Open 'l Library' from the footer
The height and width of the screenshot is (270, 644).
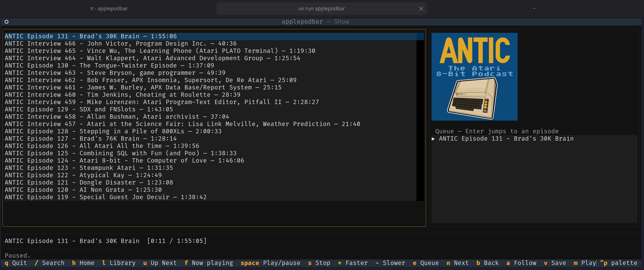click(x=119, y=263)
